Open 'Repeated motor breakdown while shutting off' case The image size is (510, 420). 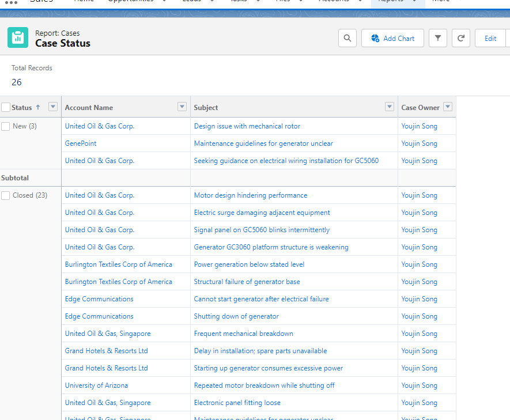[x=264, y=385]
